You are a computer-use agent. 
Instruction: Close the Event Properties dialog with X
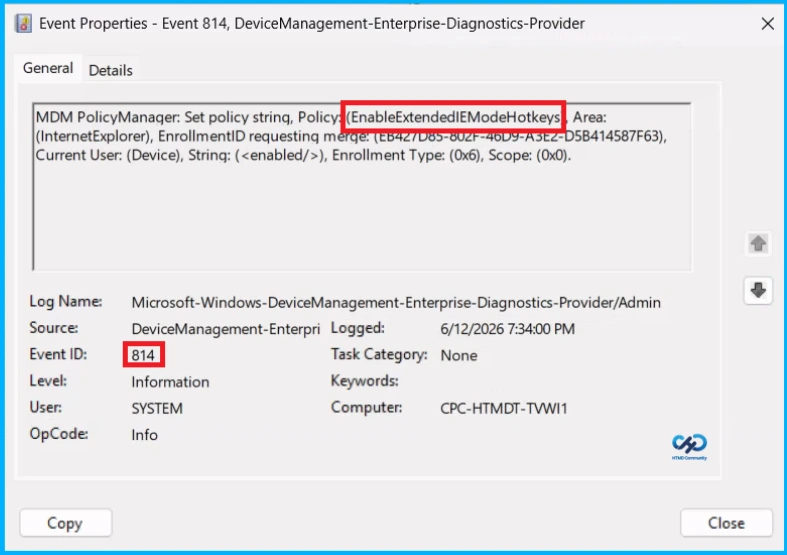pyautogui.click(x=767, y=24)
